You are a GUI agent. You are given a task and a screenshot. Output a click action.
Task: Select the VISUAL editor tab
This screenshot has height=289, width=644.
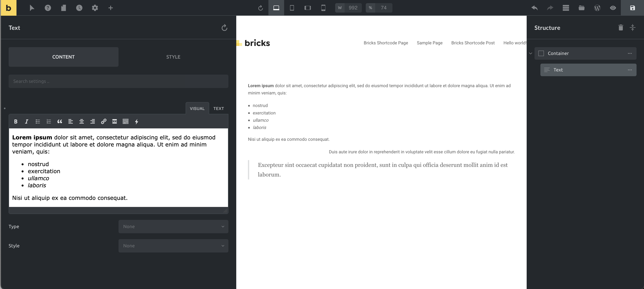pyautogui.click(x=197, y=108)
